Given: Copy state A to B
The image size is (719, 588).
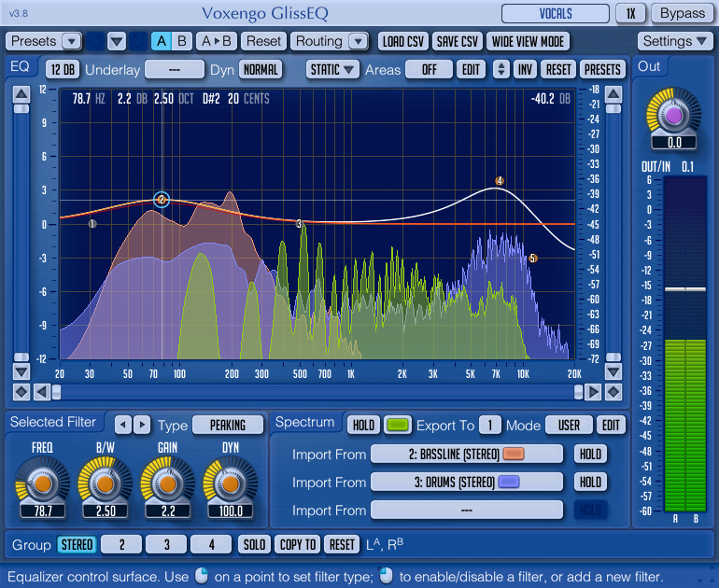Looking at the screenshot, I should click(216, 41).
